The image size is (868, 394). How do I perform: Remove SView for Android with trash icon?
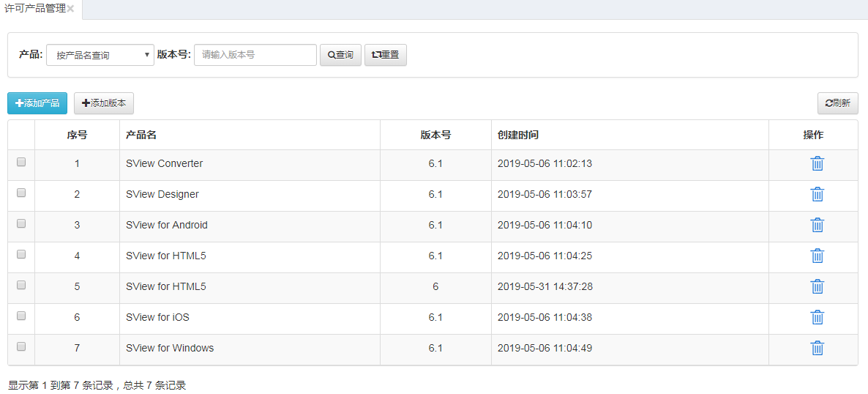coord(817,225)
